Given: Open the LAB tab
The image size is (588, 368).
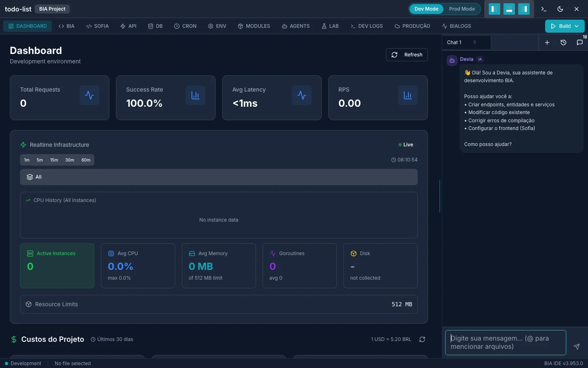Looking at the screenshot, I should pyautogui.click(x=330, y=26).
